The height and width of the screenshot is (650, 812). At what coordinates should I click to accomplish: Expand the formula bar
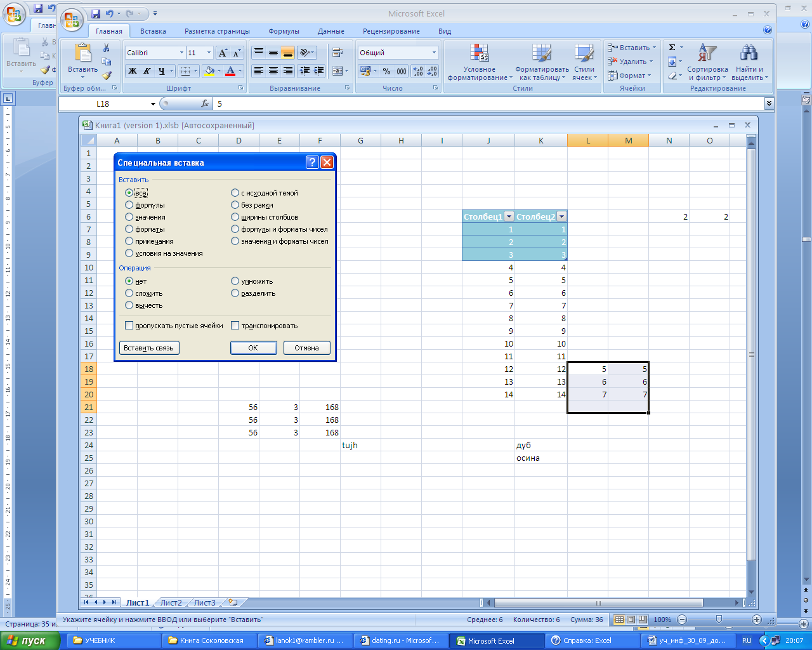(769, 103)
